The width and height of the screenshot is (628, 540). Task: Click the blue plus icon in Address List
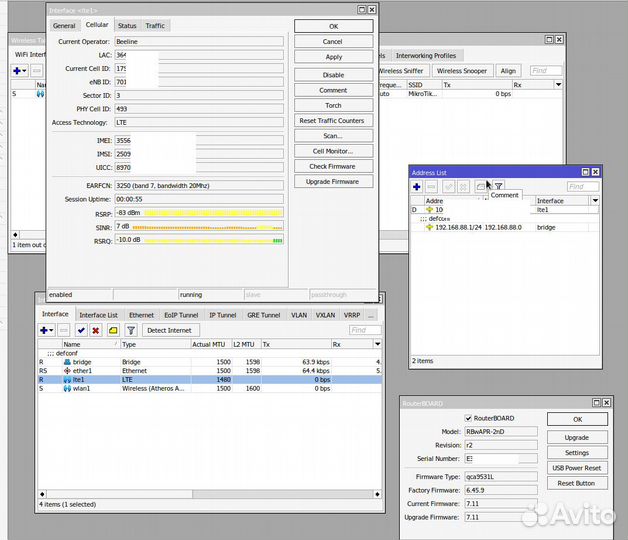click(417, 187)
